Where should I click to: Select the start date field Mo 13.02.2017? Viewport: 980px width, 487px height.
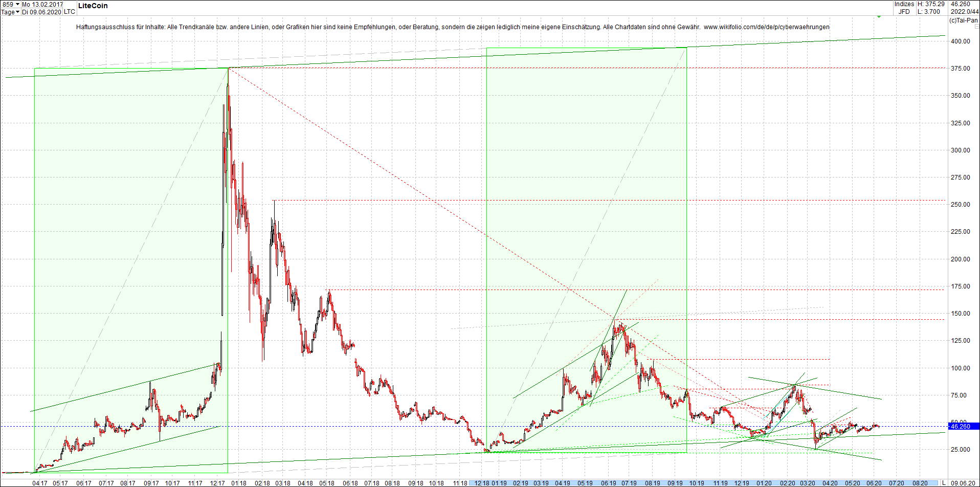[x=42, y=4]
